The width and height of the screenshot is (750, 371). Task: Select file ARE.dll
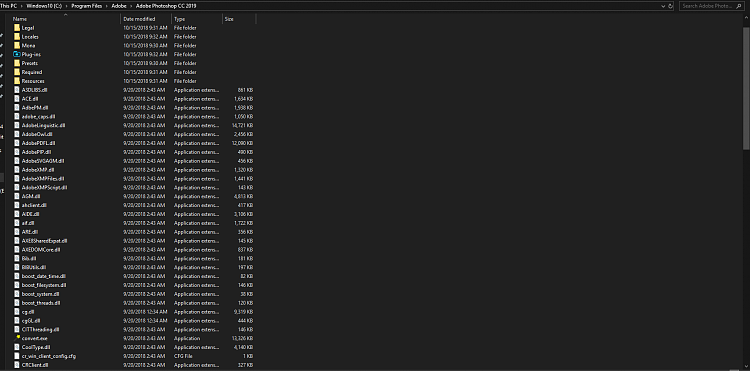tap(30, 231)
